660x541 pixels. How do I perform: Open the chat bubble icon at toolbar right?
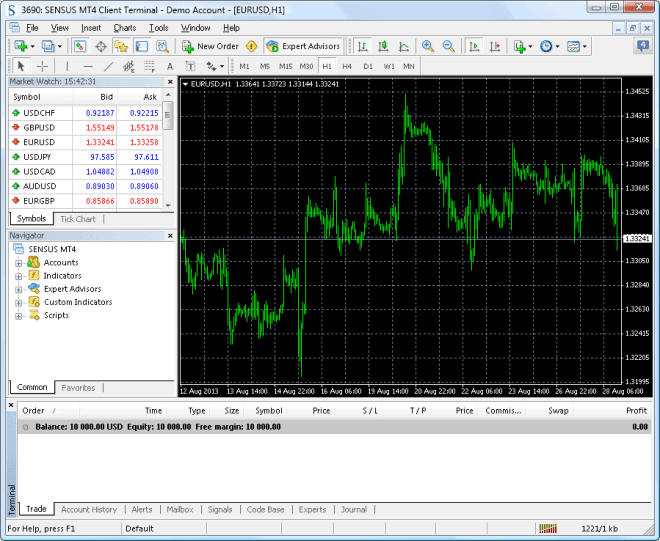pyautogui.click(x=643, y=45)
